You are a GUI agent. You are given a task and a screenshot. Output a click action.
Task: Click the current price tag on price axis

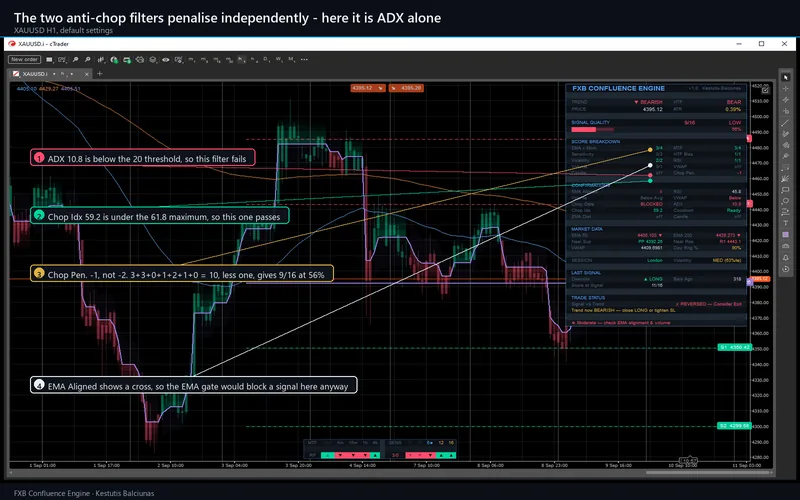760,279
